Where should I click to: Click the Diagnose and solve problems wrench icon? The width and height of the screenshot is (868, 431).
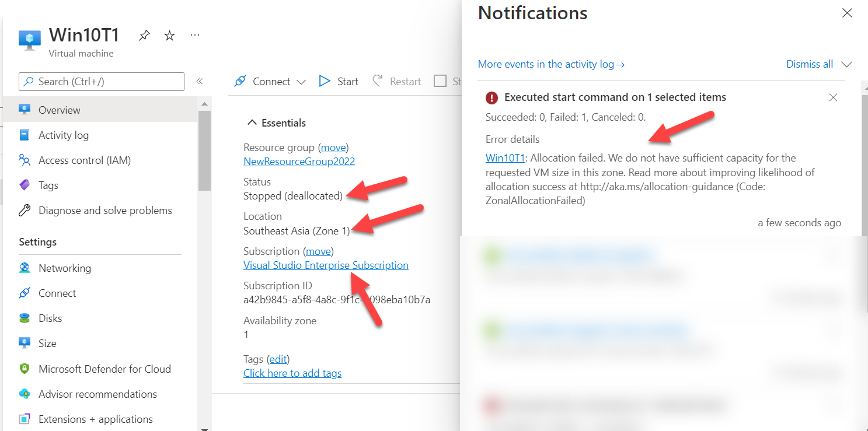24,210
